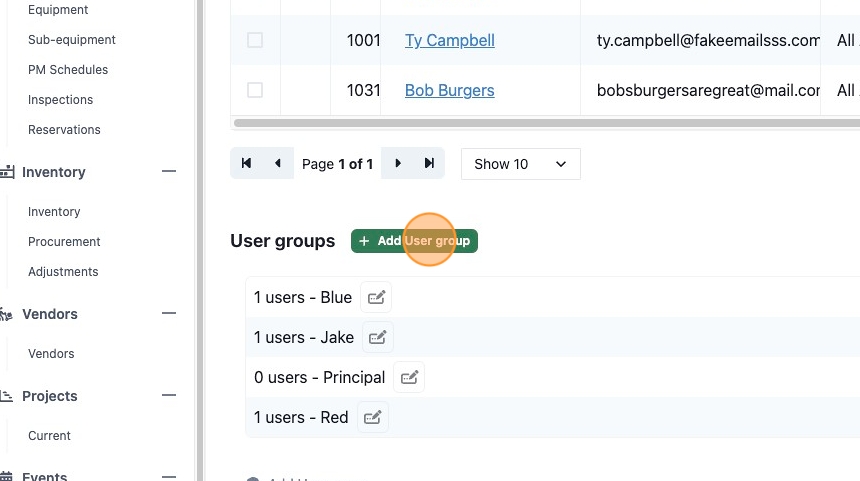Click the sidebar vertical scrollbar
This screenshot has width=860, height=481.
pos(200,240)
